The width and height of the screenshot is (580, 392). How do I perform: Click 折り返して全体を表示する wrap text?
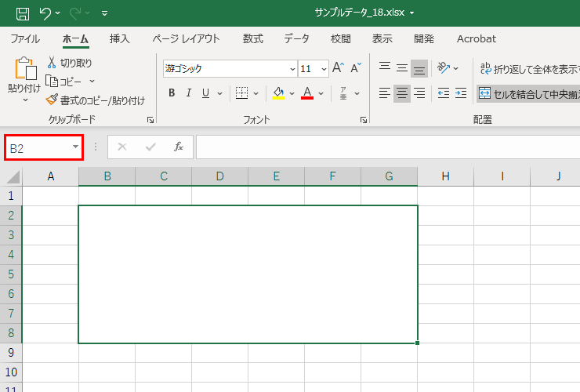530,69
